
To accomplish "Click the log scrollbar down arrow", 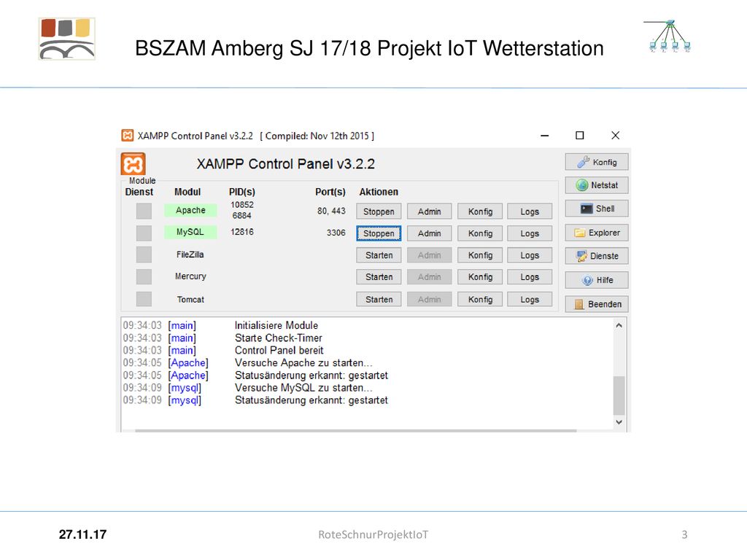I will 619,422.
